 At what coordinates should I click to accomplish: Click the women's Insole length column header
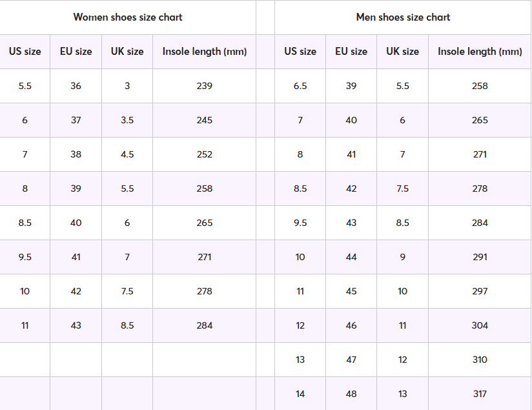205,52
